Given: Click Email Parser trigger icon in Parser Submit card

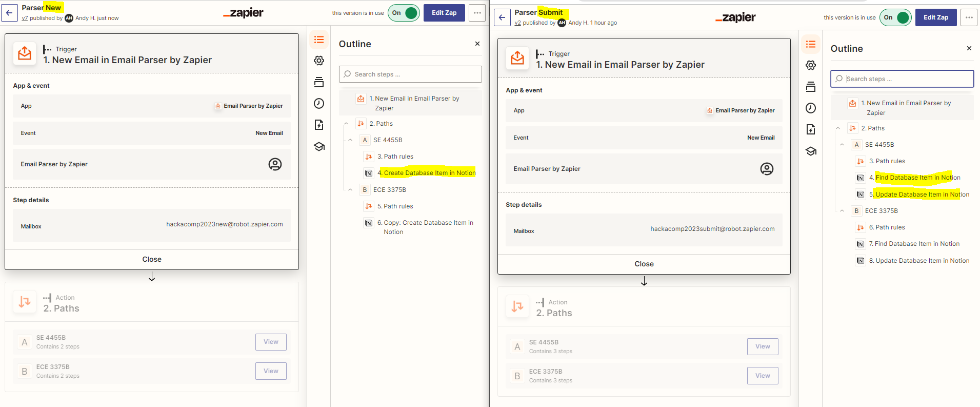Looking at the screenshot, I should pyautogui.click(x=517, y=58).
